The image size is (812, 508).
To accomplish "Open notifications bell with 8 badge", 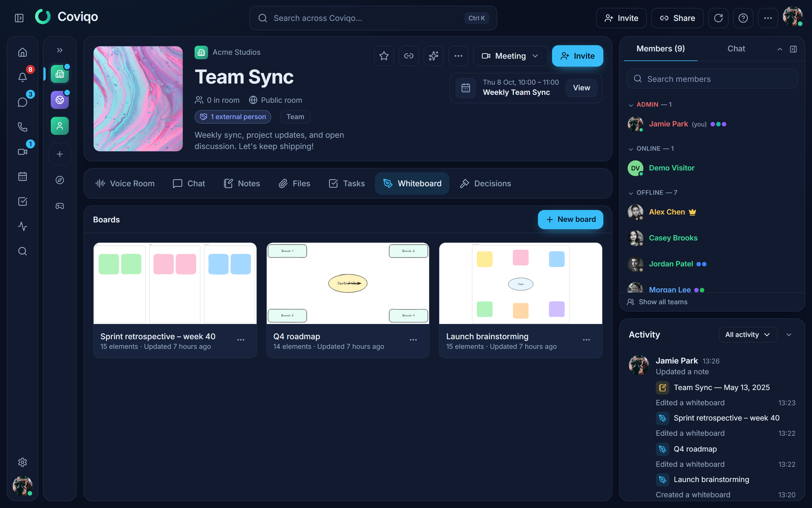I will point(23,77).
